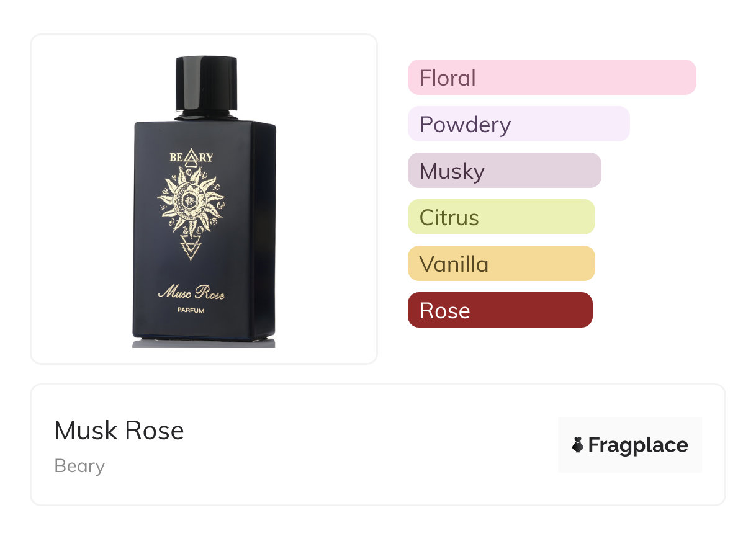Select the Musky accord bar
This screenshot has width=756, height=536.
(x=505, y=171)
